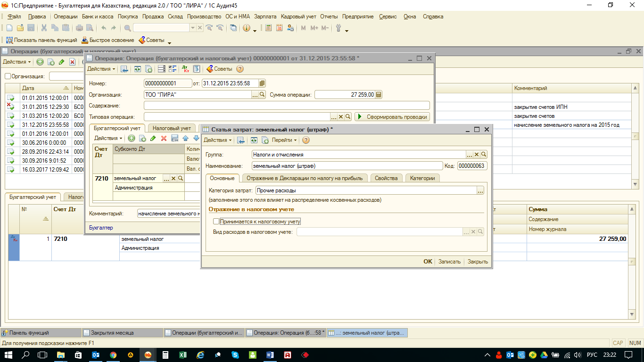Click help question icon in Статья затрат window
644x362 pixels.
[305, 140]
